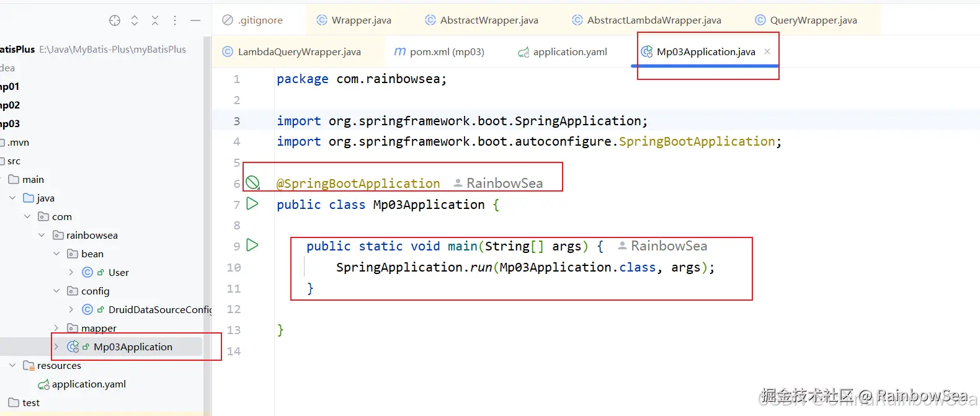Screen dimensions: 980x416
Task: Click the DruidDataSourceConfig class icon
Action: tap(87, 309)
